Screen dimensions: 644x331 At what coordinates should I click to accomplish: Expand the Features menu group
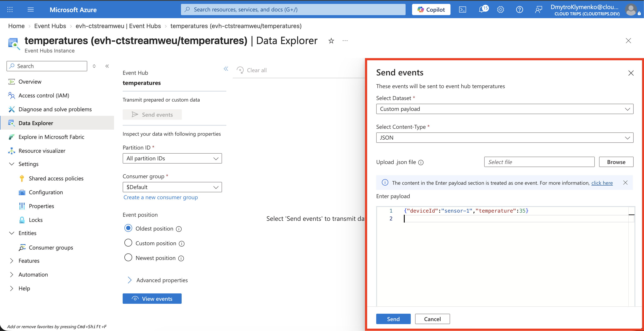(x=11, y=261)
